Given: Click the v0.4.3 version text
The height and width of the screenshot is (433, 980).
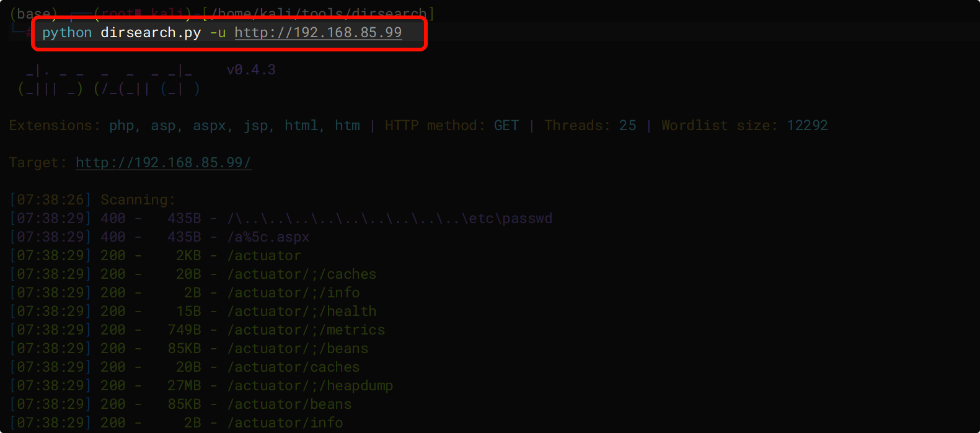Looking at the screenshot, I should tap(250, 70).
